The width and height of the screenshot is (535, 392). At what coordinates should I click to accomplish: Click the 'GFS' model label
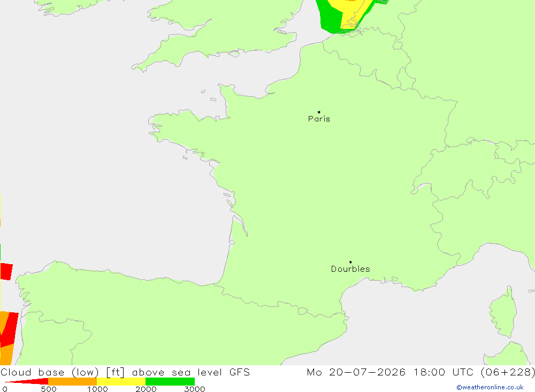pyautogui.click(x=240, y=372)
